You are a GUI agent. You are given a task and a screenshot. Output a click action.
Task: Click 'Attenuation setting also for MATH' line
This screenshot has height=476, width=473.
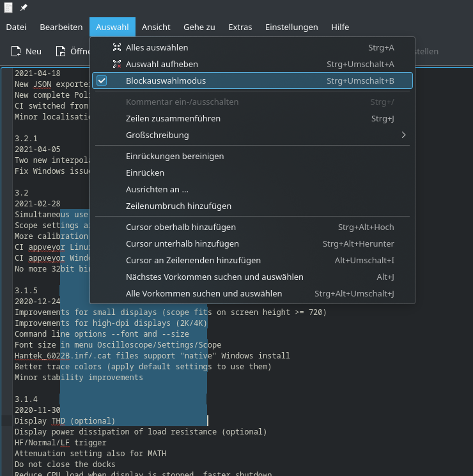pos(90,453)
